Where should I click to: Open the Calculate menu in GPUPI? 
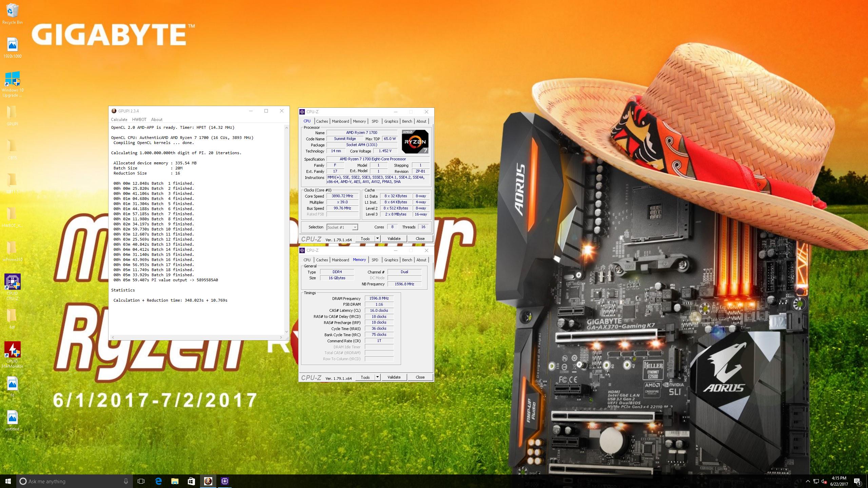119,120
